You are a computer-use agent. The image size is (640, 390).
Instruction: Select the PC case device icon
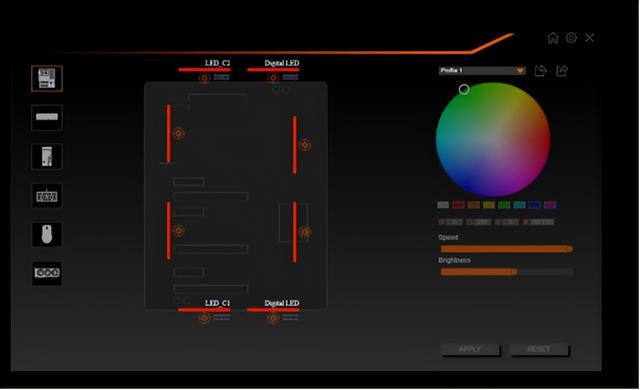(x=47, y=156)
